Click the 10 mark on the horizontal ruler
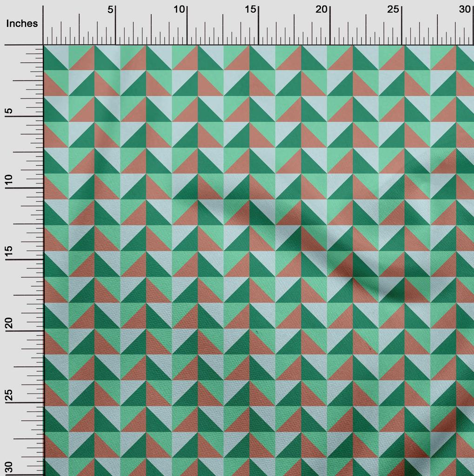Image resolution: width=474 pixels, height=476 pixels. 180,10
